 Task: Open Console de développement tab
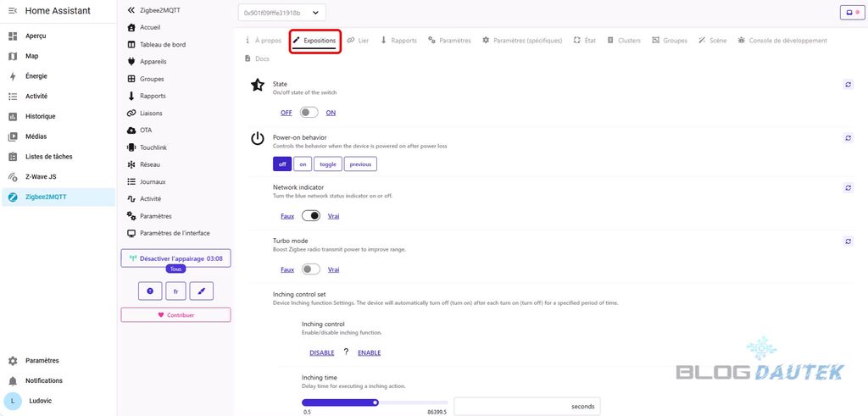click(782, 41)
